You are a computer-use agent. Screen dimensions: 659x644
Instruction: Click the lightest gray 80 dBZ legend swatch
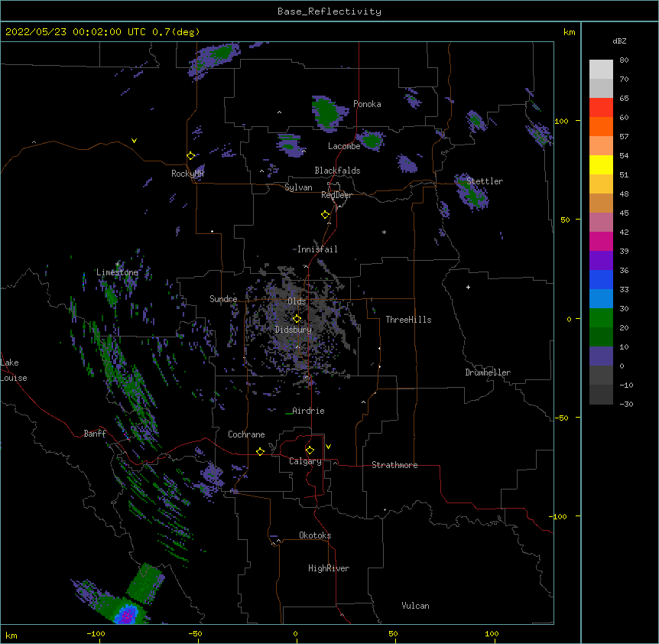pyautogui.click(x=601, y=70)
